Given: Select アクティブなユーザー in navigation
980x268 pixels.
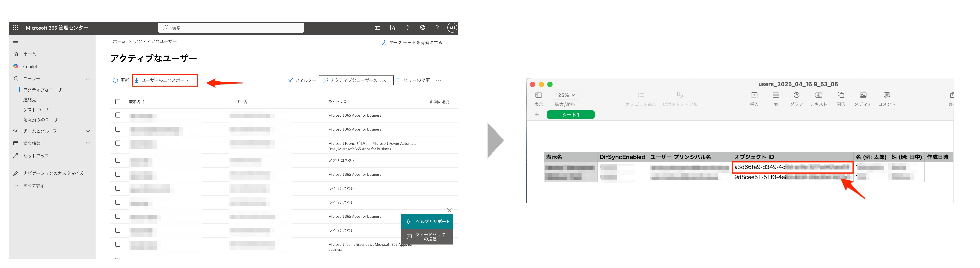Looking at the screenshot, I should click(45, 90).
